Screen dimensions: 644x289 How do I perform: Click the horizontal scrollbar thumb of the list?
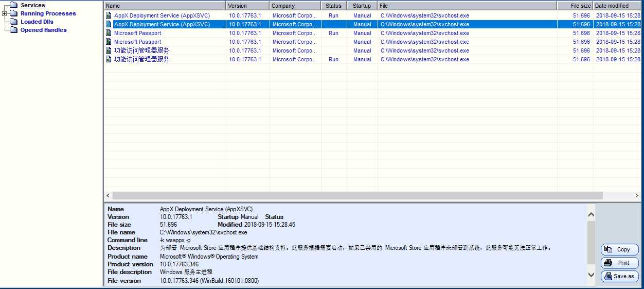pos(357,196)
